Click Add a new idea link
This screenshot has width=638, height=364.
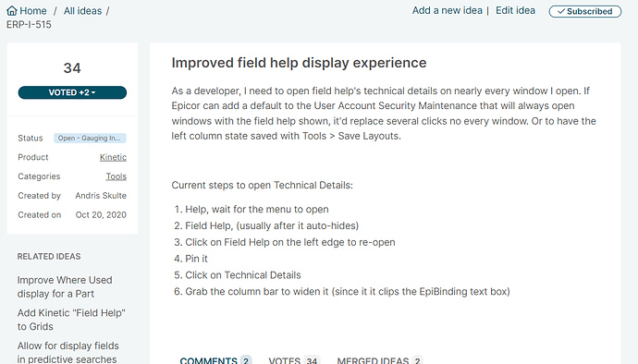tap(448, 10)
